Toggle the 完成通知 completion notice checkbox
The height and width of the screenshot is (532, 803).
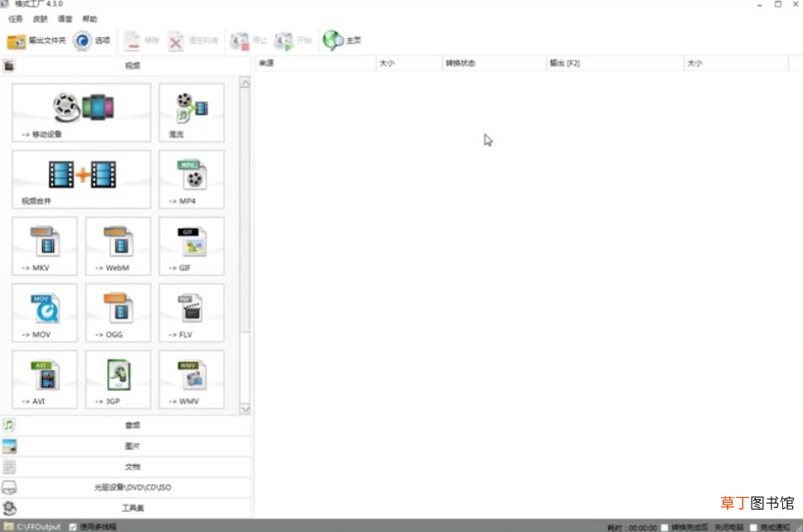point(752,527)
